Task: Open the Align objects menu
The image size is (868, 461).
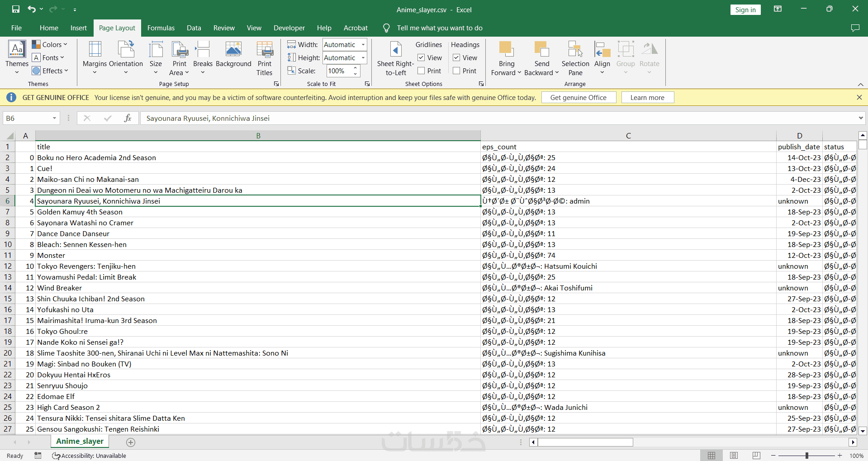Action: pyautogui.click(x=602, y=58)
